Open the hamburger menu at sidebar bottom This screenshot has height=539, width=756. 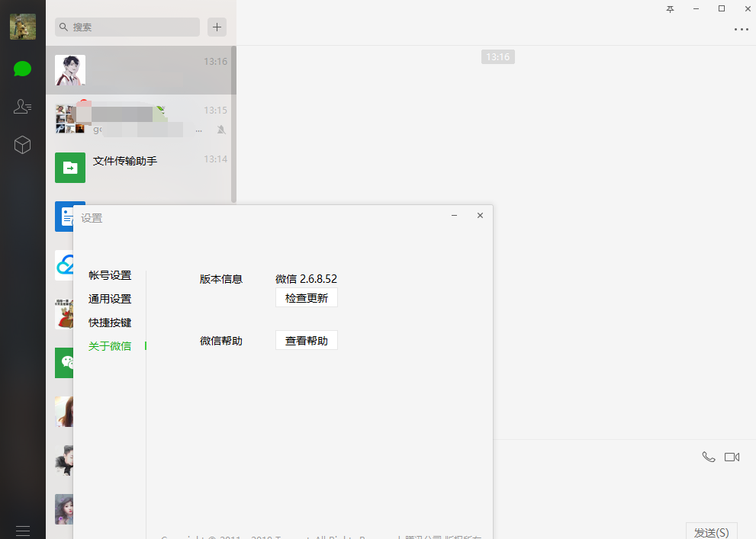click(x=22, y=530)
